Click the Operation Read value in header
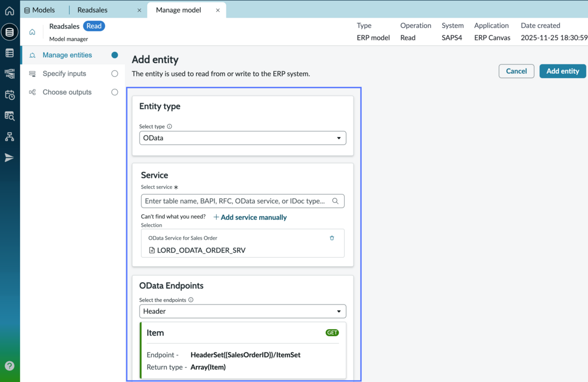588x382 pixels. (x=407, y=38)
